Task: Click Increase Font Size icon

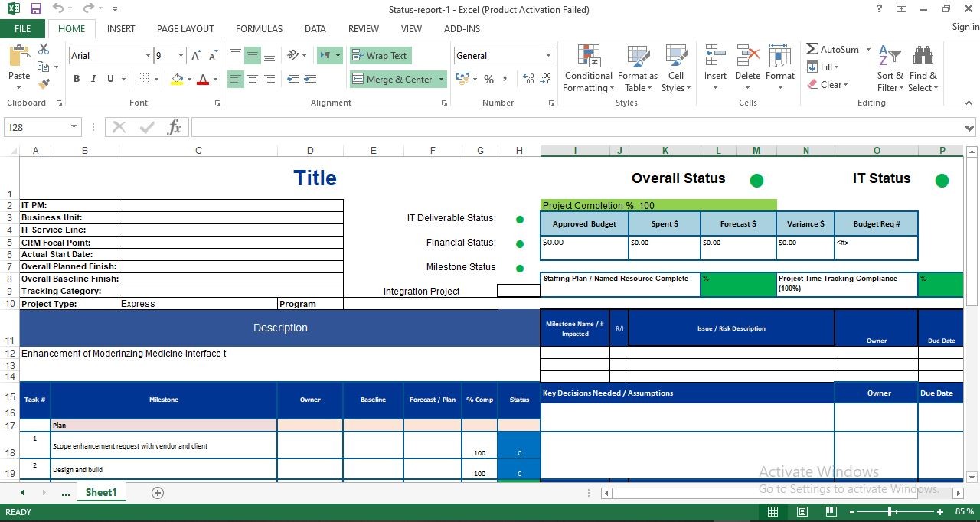Action: click(x=196, y=56)
